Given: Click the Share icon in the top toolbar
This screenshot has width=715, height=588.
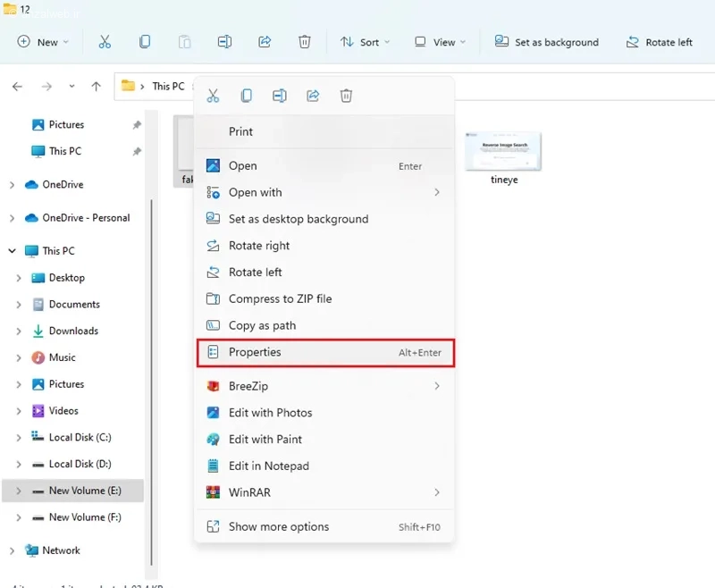Looking at the screenshot, I should click(265, 42).
